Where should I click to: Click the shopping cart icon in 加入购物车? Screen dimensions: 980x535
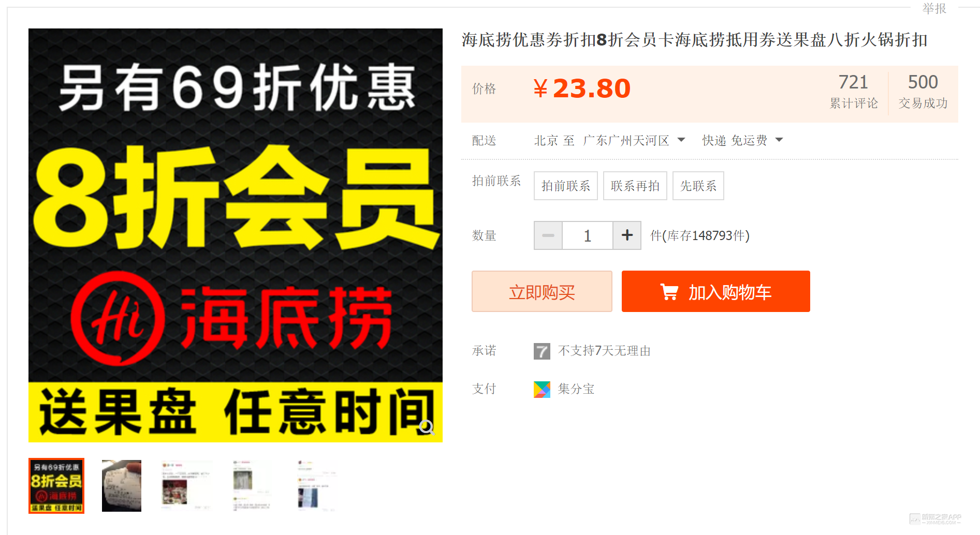tap(669, 292)
